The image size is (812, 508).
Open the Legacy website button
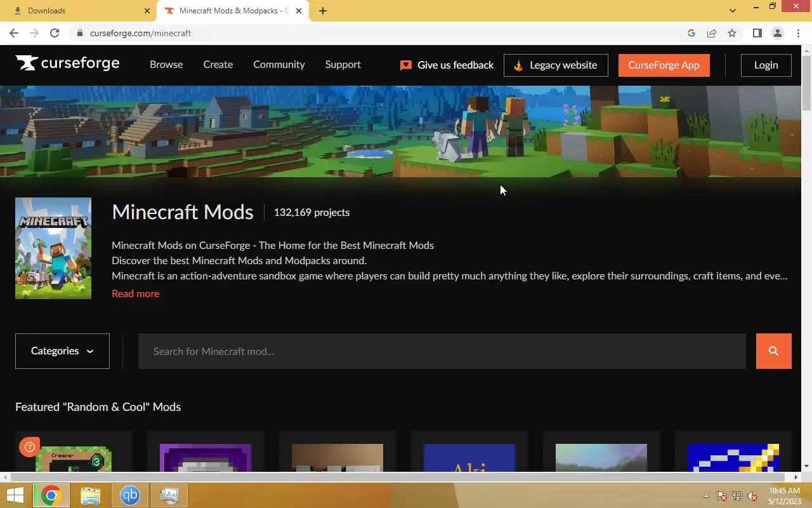[556, 65]
